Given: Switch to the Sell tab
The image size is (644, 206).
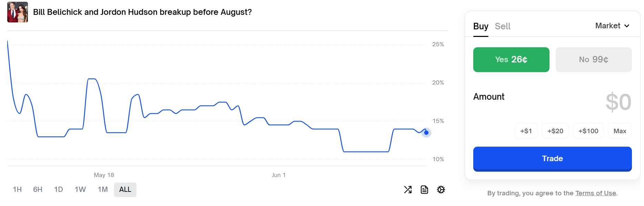Looking at the screenshot, I should point(503,26).
